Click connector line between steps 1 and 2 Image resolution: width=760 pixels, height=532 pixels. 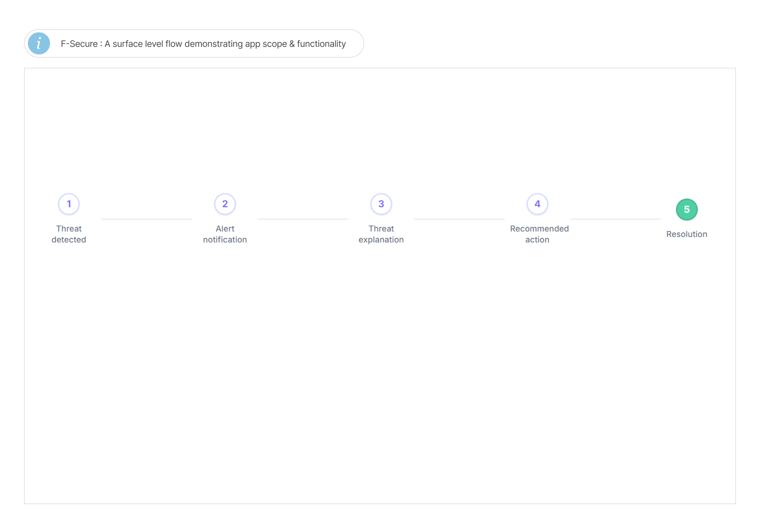point(147,219)
